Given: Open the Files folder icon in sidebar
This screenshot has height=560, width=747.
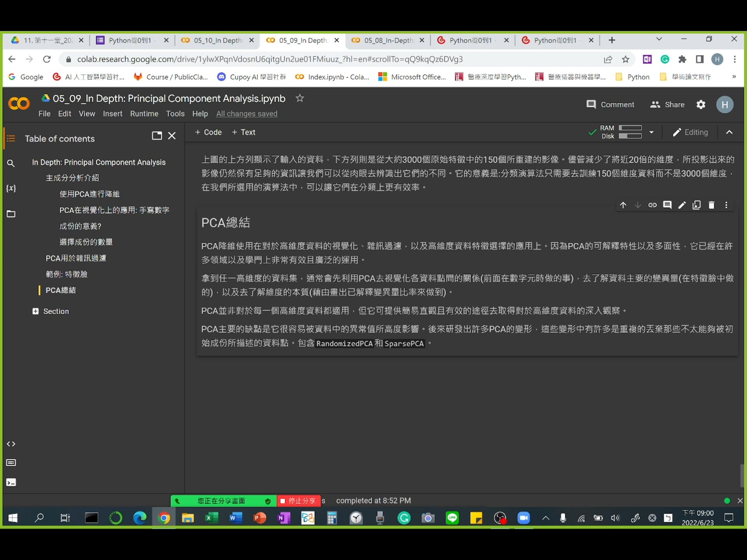Looking at the screenshot, I should [x=11, y=213].
